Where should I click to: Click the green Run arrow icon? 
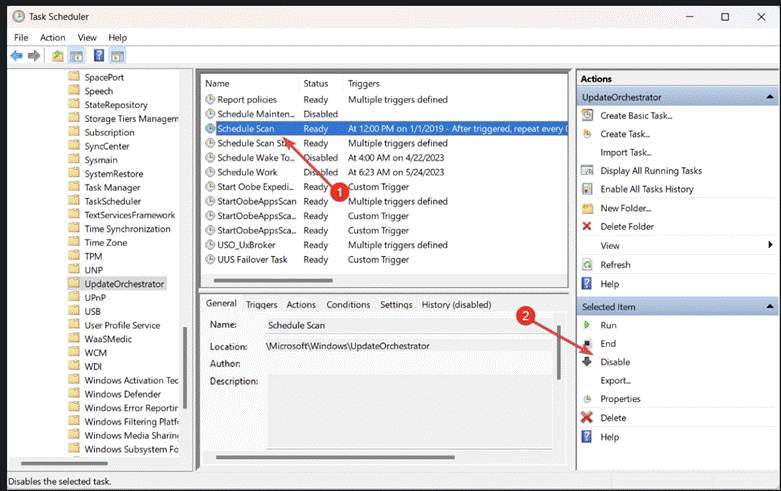pos(587,325)
